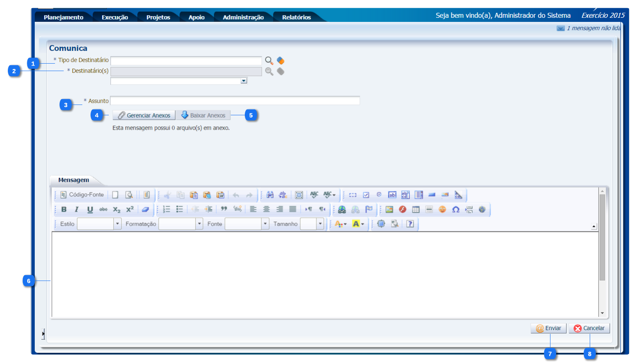Open the dropdown below Destinatário(s)
This screenshot has width=634, height=364.
244,81
